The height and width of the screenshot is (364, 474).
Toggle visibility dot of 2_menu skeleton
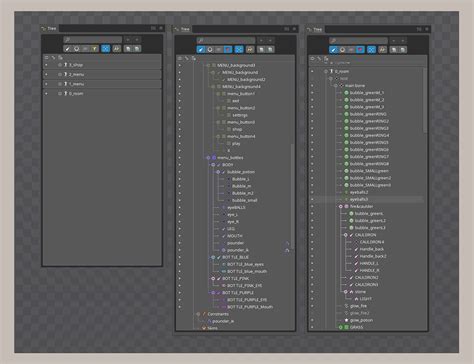point(46,74)
